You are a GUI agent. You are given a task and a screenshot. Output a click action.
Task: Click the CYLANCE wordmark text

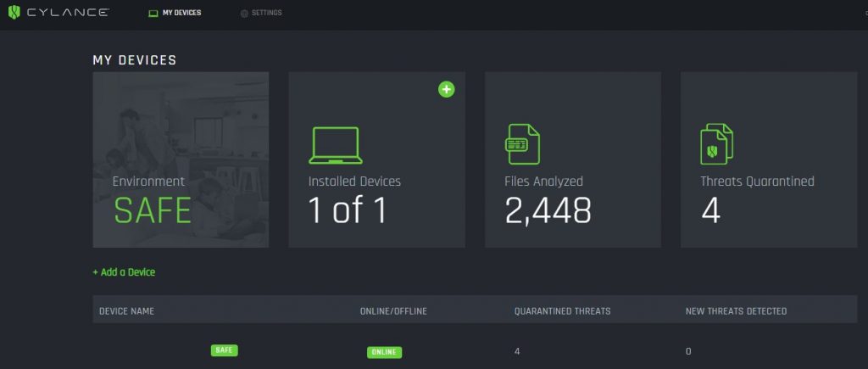(x=68, y=13)
